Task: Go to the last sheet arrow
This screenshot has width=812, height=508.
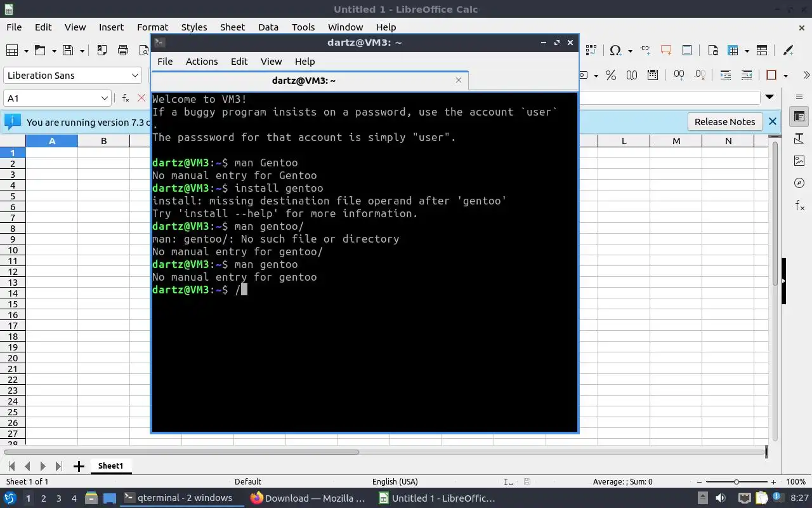Action: point(58,466)
